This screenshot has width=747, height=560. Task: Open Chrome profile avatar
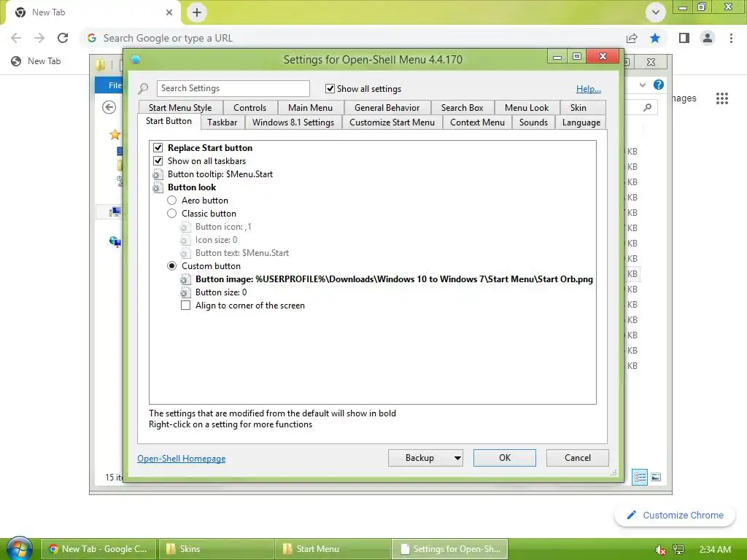tap(708, 38)
